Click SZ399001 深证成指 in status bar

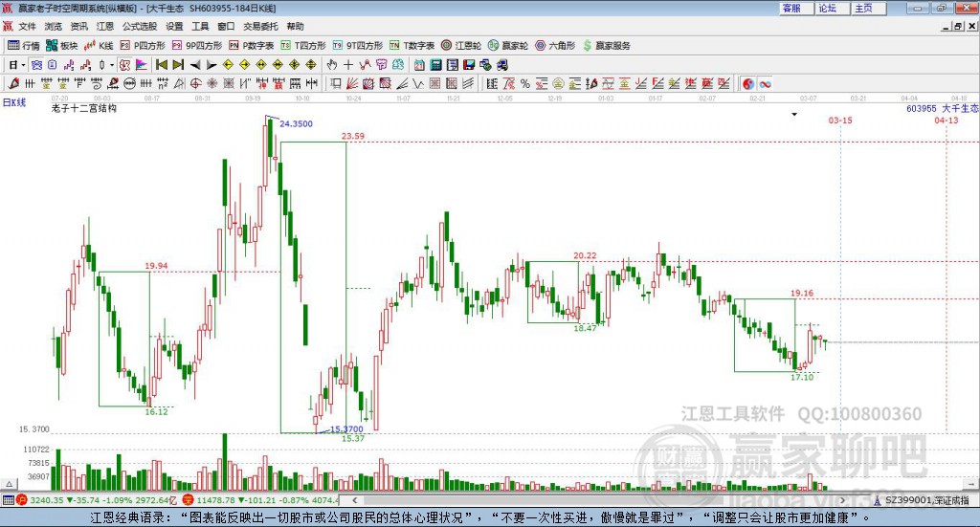tap(926, 500)
